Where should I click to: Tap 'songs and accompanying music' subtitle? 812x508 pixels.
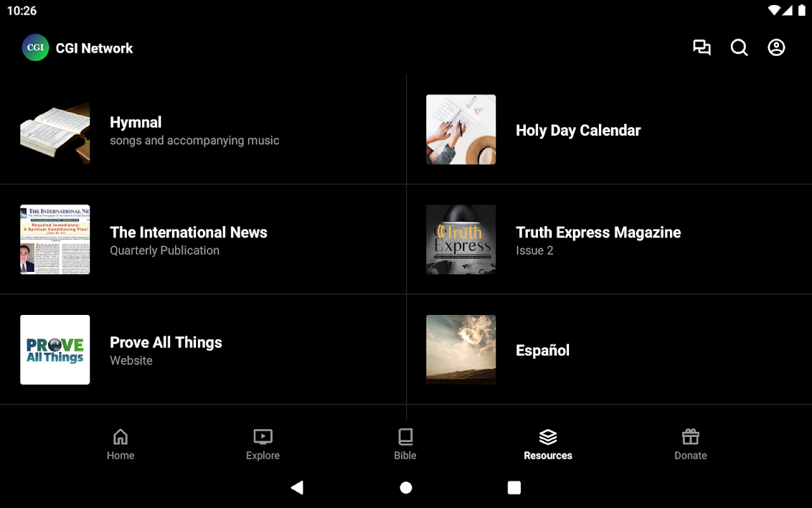coord(195,140)
